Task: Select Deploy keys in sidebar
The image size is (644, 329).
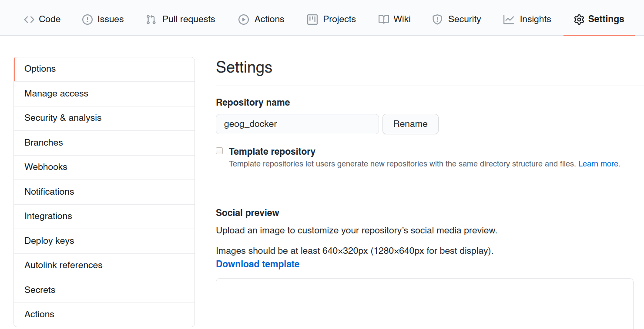Action: coord(104,241)
